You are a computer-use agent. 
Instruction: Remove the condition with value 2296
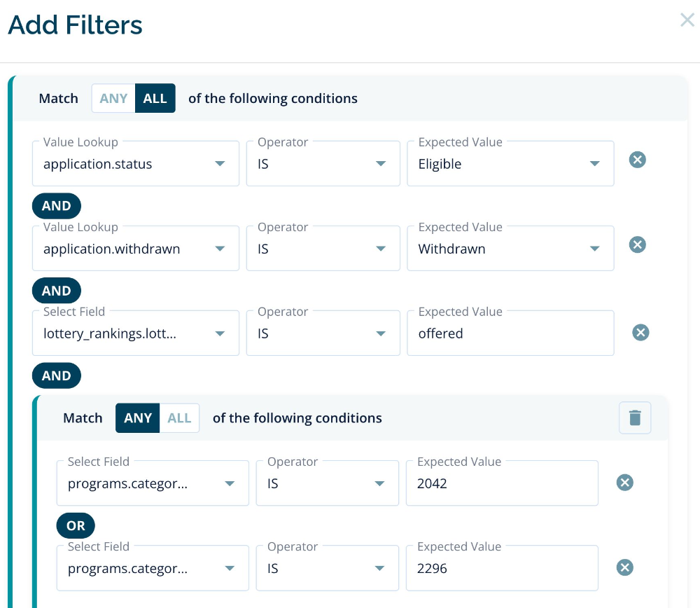pyautogui.click(x=624, y=567)
